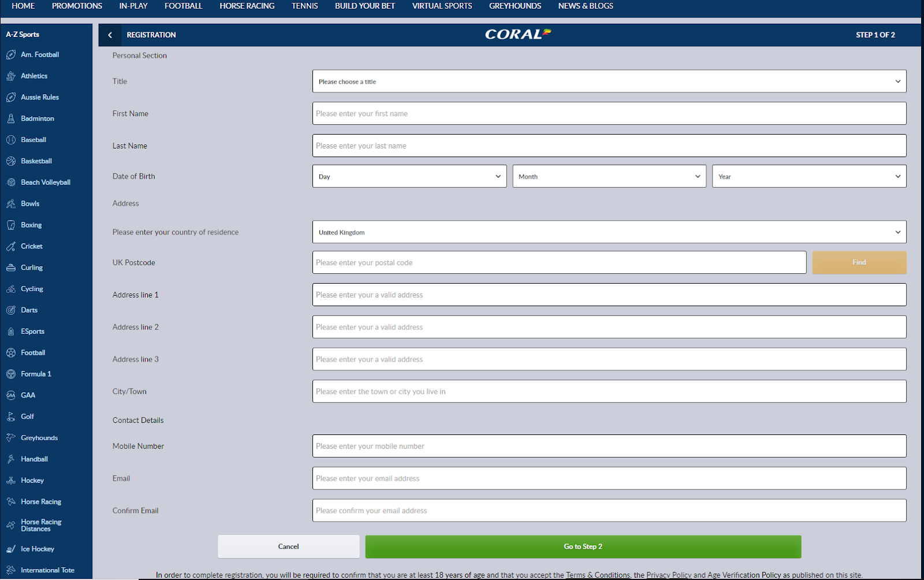Switch to the In-Play section
The width and height of the screenshot is (924, 580).
pos(133,6)
